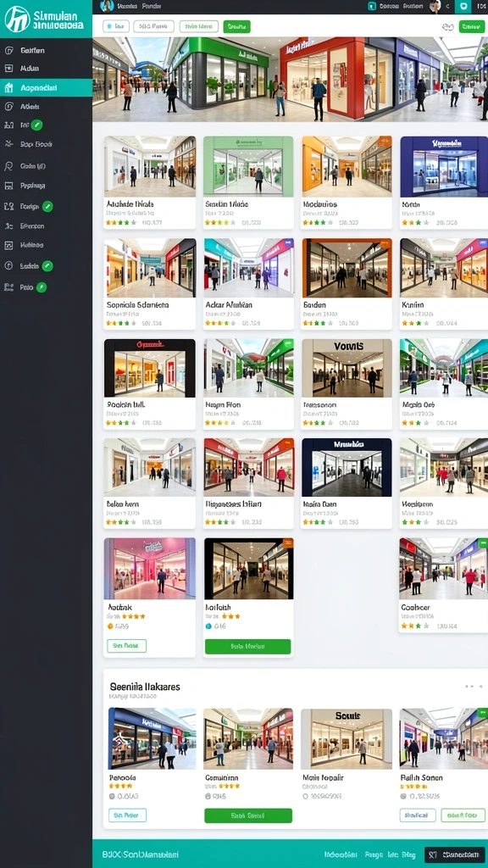The width and height of the screenshot is (488, 868).
Task: Click the chart icon in the sidebar
Action: [x=8, y=245]
